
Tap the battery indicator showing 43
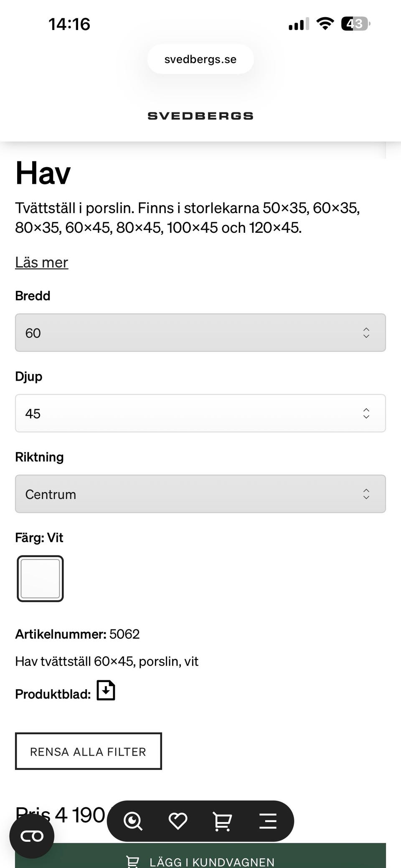click(355, 24)
